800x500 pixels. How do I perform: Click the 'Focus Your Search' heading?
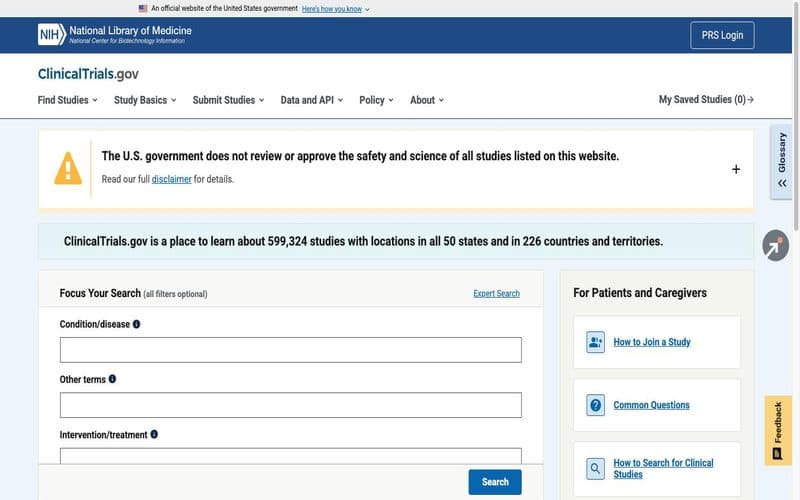[x=100, y=293]
